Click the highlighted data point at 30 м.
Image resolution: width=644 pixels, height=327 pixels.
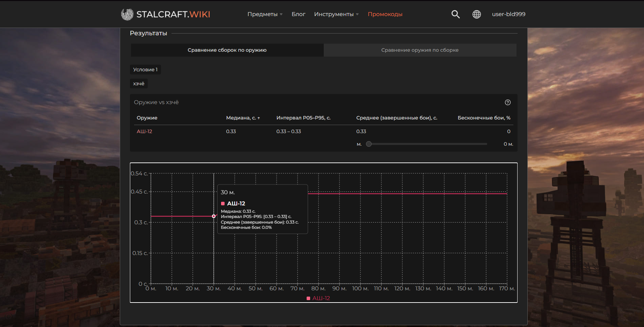214,216
